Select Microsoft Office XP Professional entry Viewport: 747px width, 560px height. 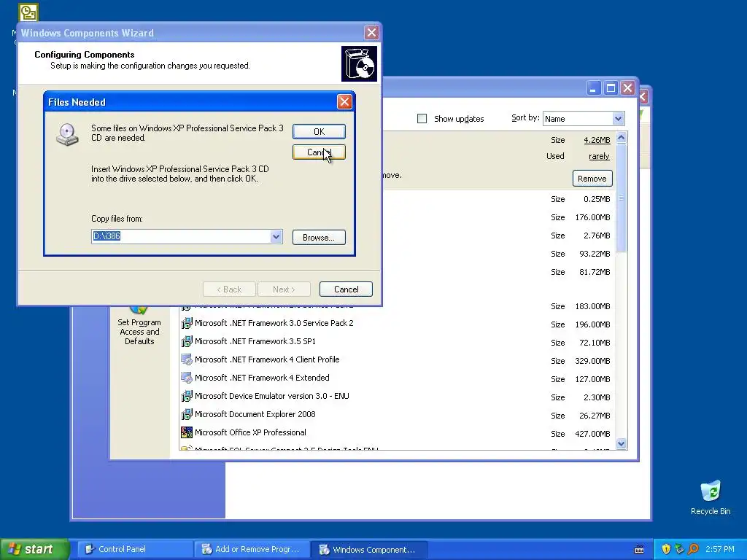(x=250, y=432)
